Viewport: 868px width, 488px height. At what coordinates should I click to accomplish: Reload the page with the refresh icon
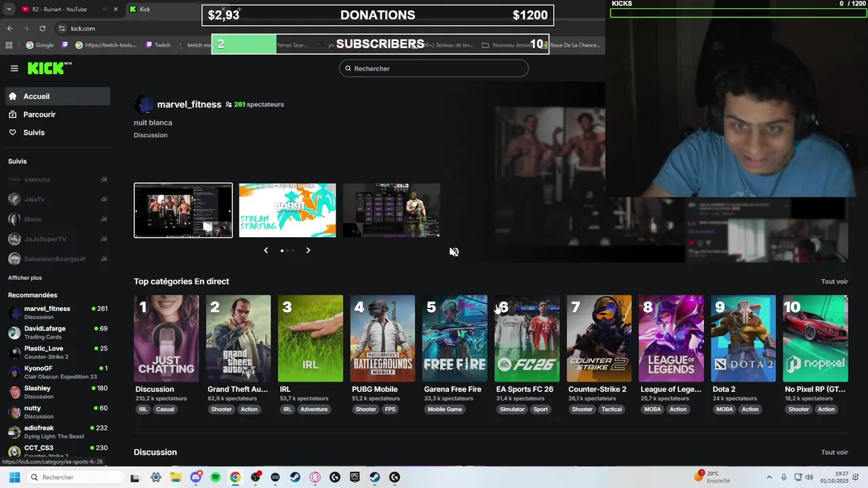coord(42,28)
